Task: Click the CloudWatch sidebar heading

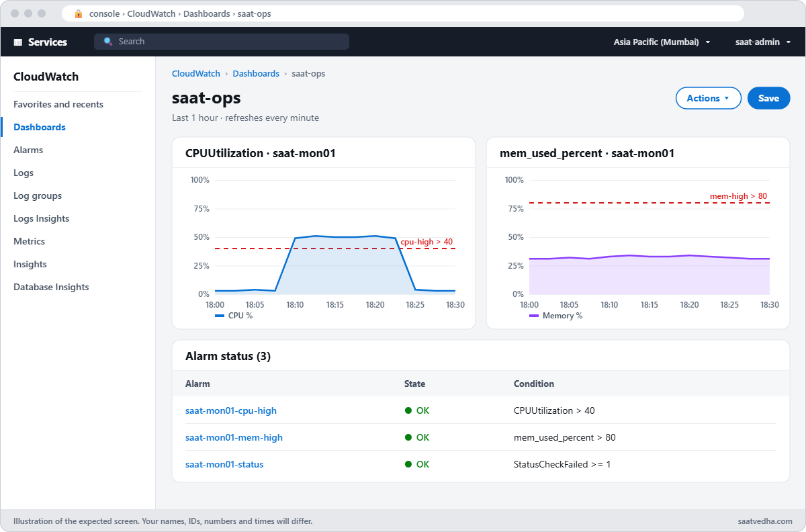Action: 46,77
